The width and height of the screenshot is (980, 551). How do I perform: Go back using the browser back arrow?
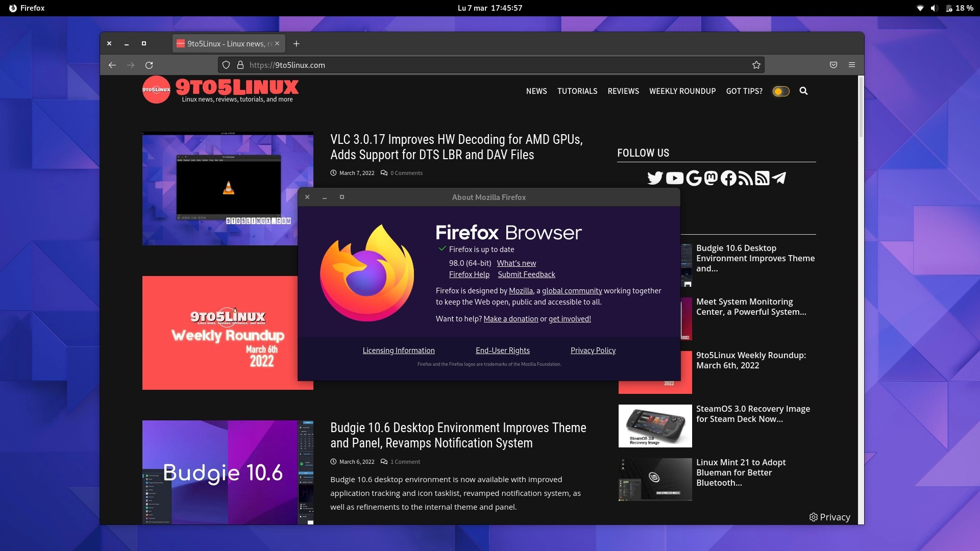coord(112,65)
